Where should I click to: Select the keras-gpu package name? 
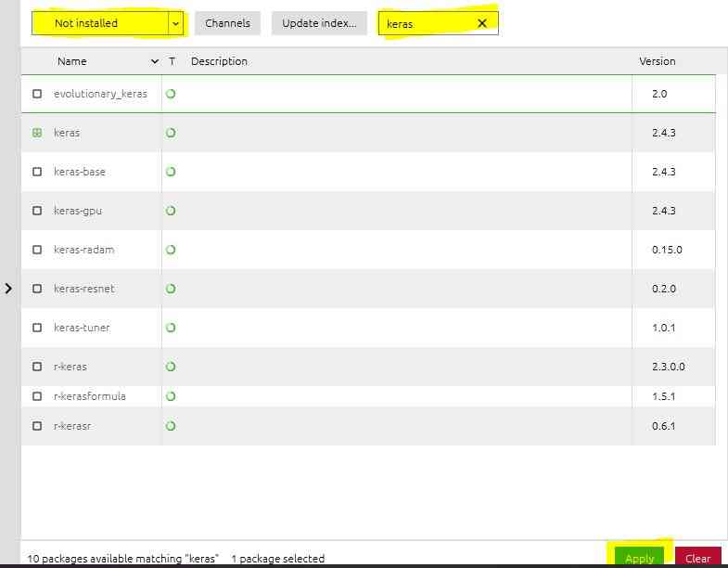click(x=78, y=211)
